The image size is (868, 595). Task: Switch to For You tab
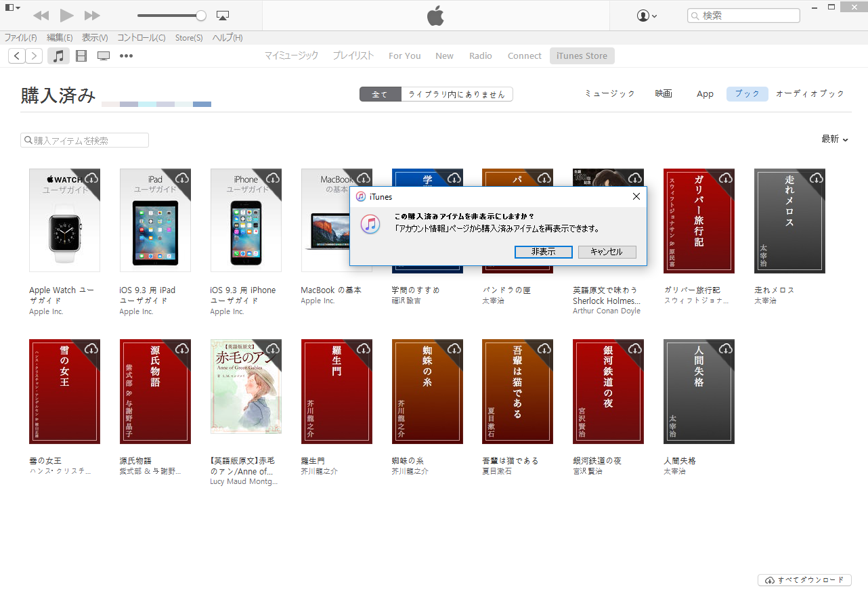click(x=405, y=56)
